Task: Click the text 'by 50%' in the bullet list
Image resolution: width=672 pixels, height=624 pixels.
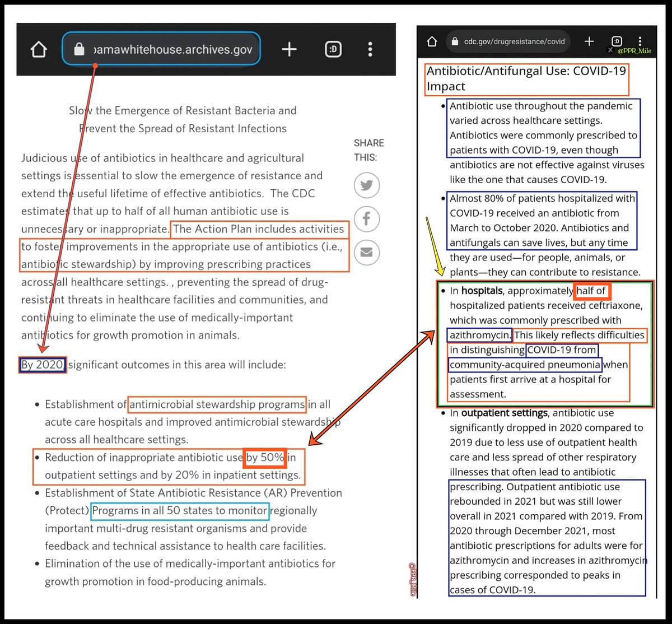Action: (x=265, y=457)
